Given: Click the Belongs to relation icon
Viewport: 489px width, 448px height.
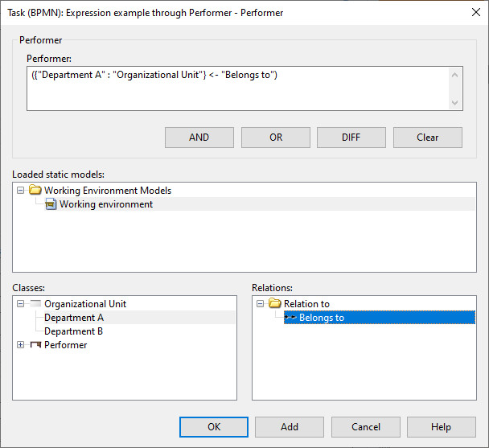Looking at the screenshot, I should pyautogui.click(x=290, y=318).
